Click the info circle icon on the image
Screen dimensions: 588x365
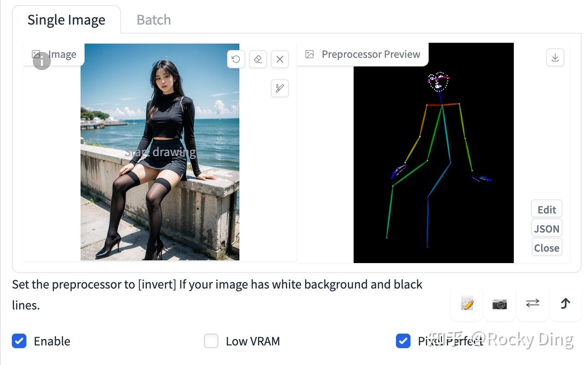(42, 61)
